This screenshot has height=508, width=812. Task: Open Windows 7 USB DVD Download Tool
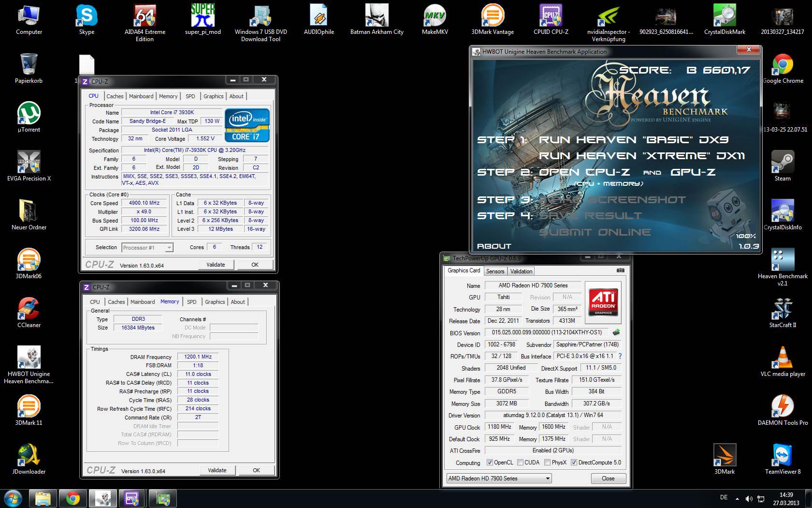261,22
